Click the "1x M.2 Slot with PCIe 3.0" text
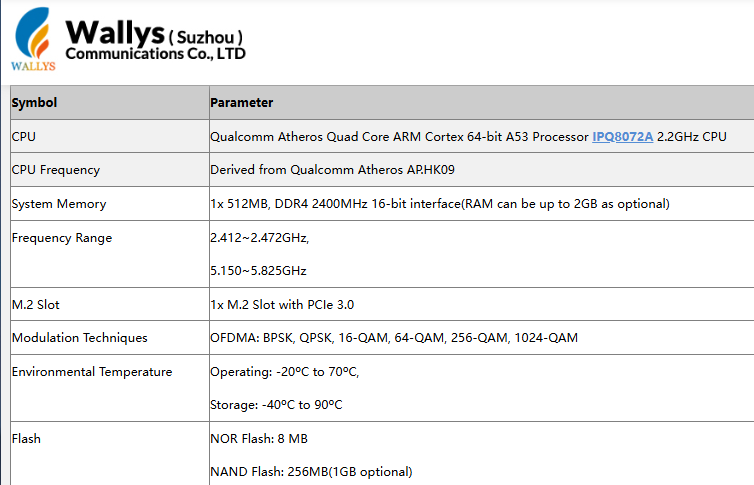 click(x=282, y=304)
